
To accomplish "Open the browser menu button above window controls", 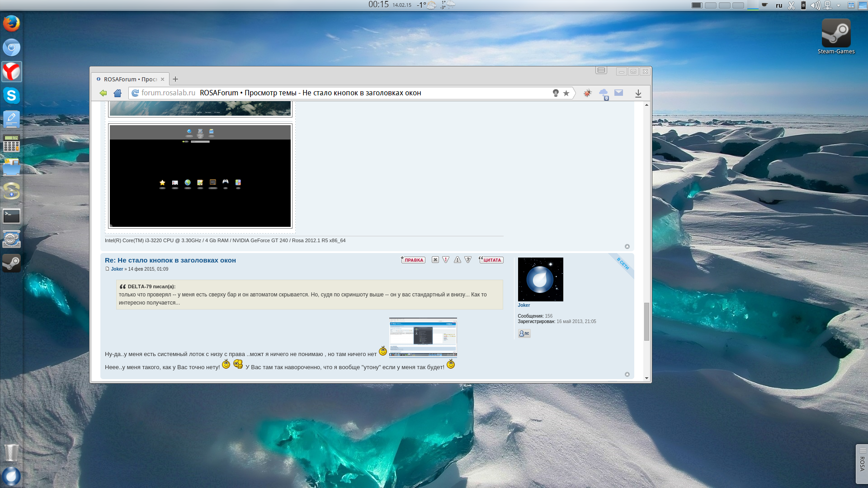I will [601, 70].
